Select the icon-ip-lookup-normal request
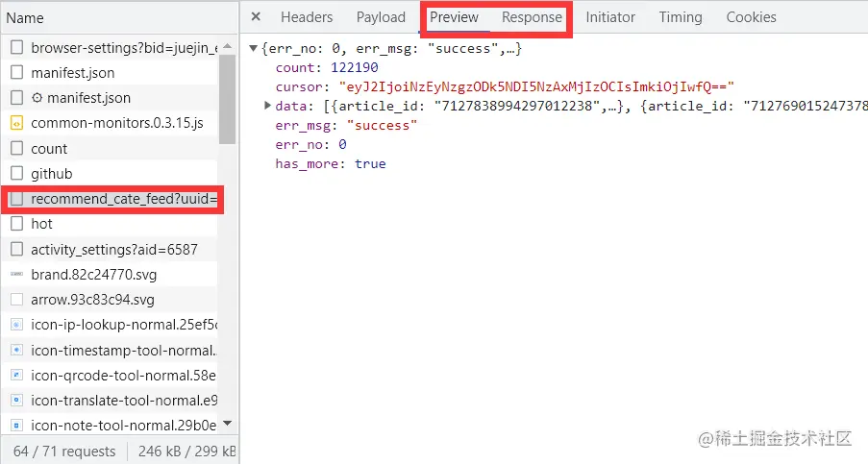Screen dimensions: 868x464 111,325
